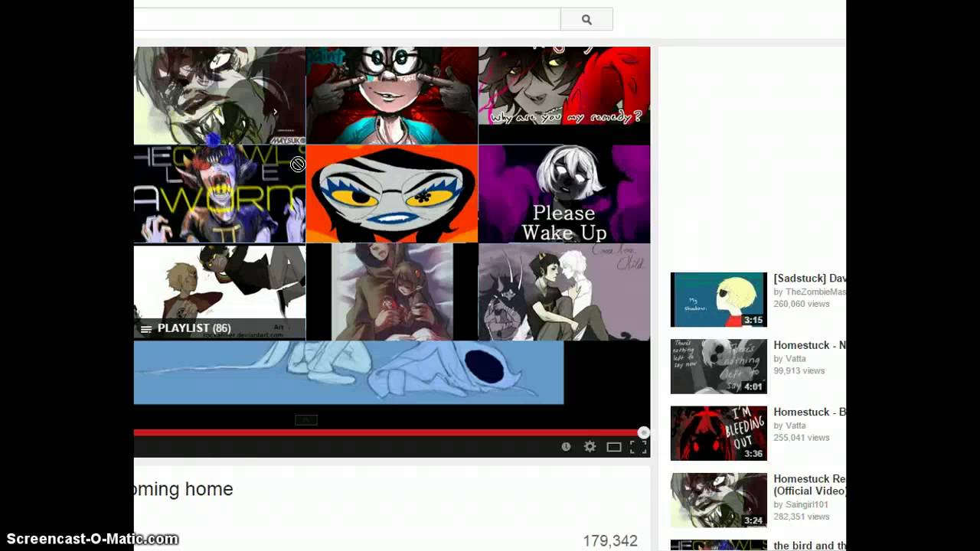Open the bottom-right grey 'Child' tile

[564, 292]
